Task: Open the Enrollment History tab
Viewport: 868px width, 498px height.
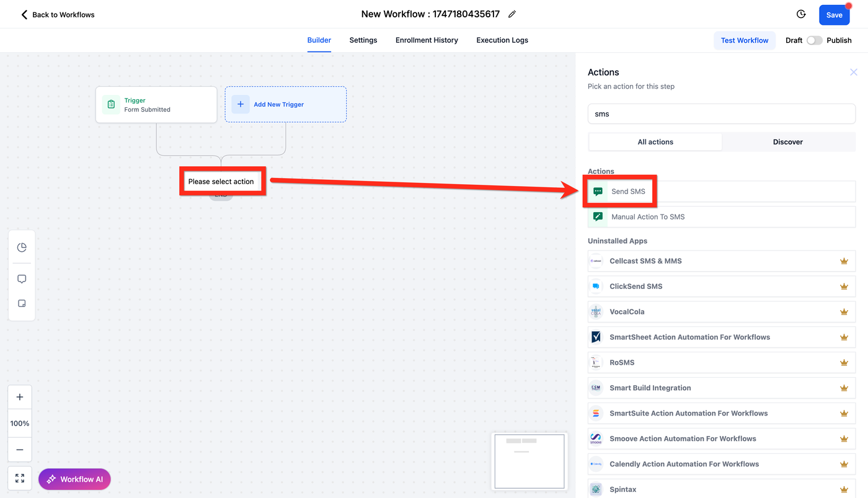Action: click(x=427, y=40)
